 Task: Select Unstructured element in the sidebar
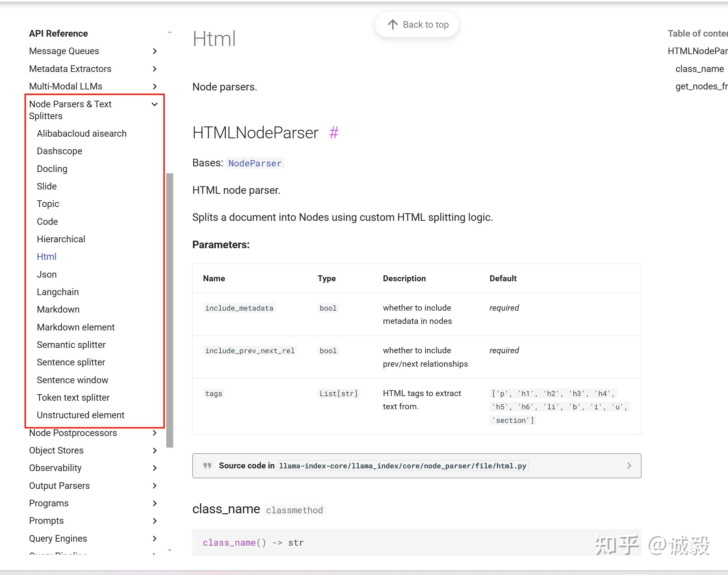[x=80, y=415]
